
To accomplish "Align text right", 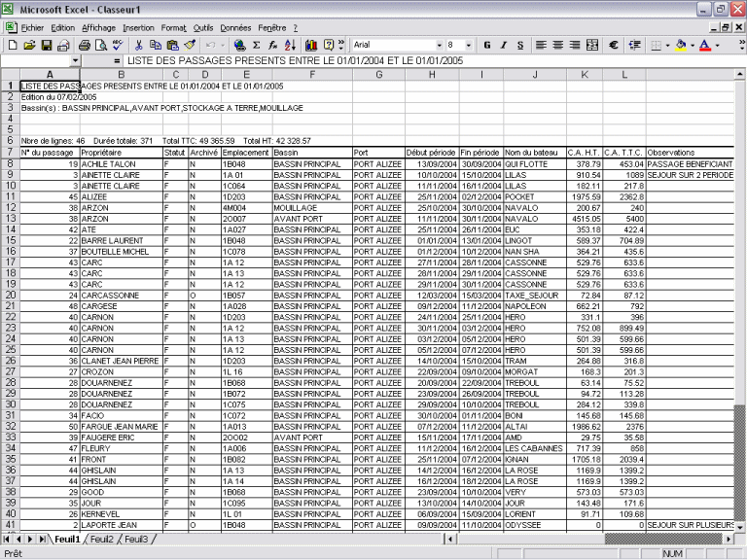I will 575,46.
